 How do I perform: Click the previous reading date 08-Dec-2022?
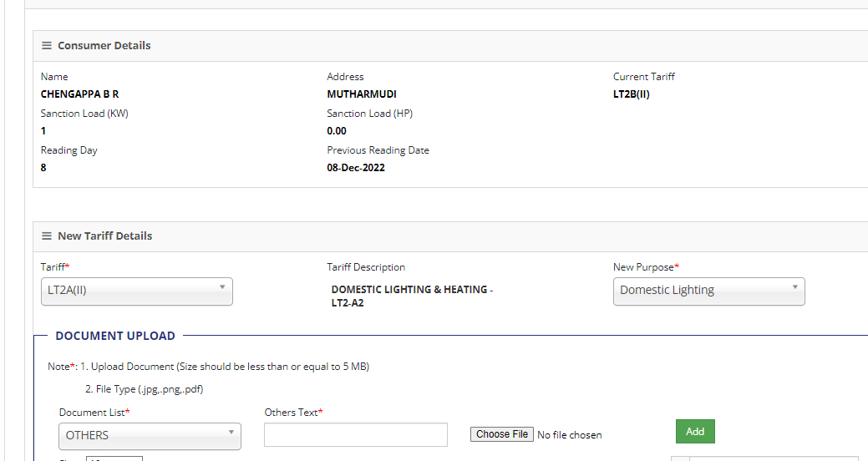(x=356, y=168)
